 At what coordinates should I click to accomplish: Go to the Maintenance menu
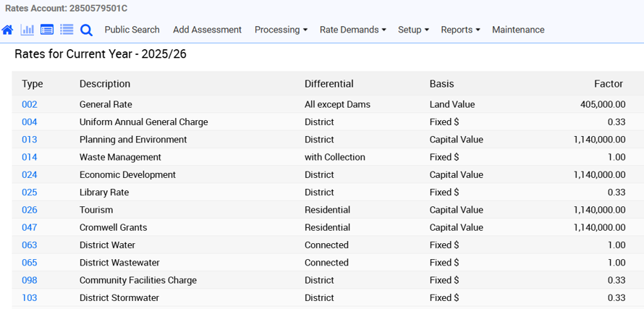(518, 30)
